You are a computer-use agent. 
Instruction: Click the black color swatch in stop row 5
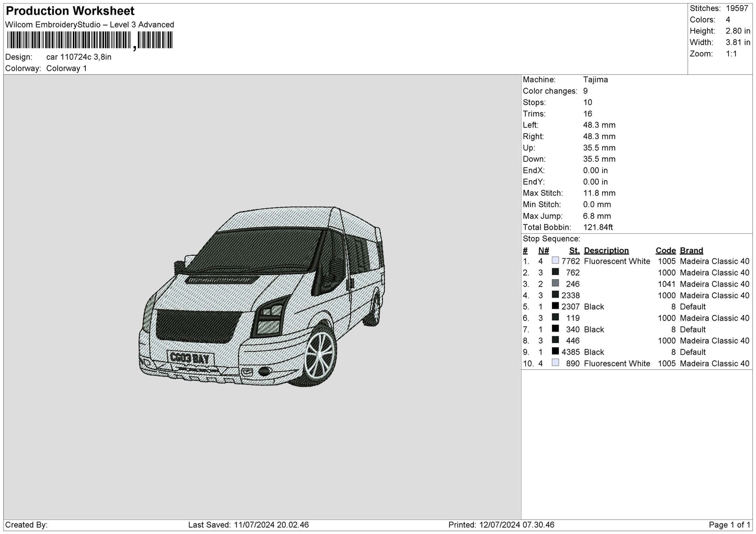coord(556,306)
